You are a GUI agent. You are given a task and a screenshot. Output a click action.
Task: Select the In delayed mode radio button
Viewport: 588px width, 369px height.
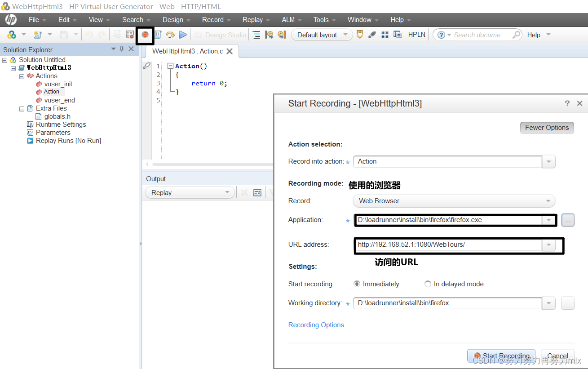(x=428, y=284)
